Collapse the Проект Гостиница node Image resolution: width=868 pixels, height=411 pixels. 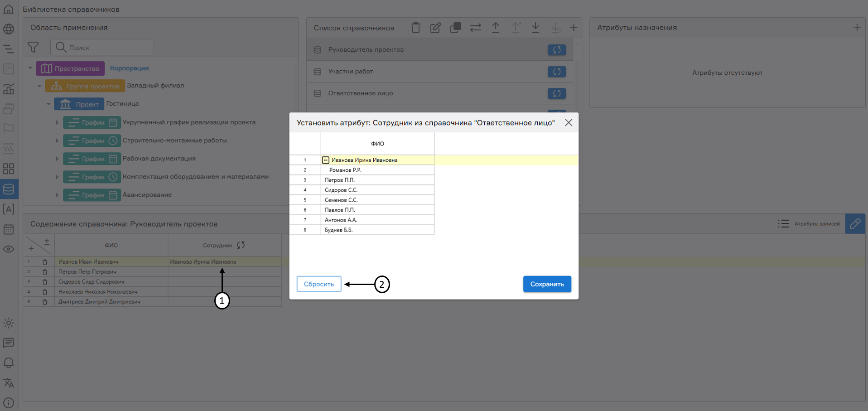(48, 104)
